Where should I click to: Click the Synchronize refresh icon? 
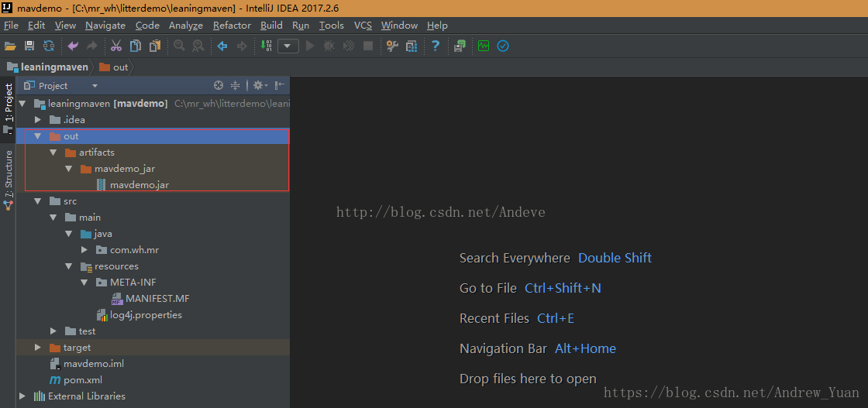pos(50,46)
